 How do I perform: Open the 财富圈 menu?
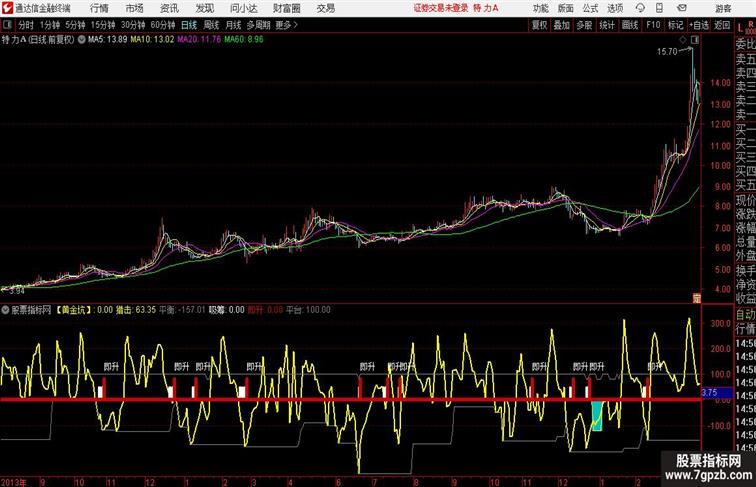tap(286, 8)
